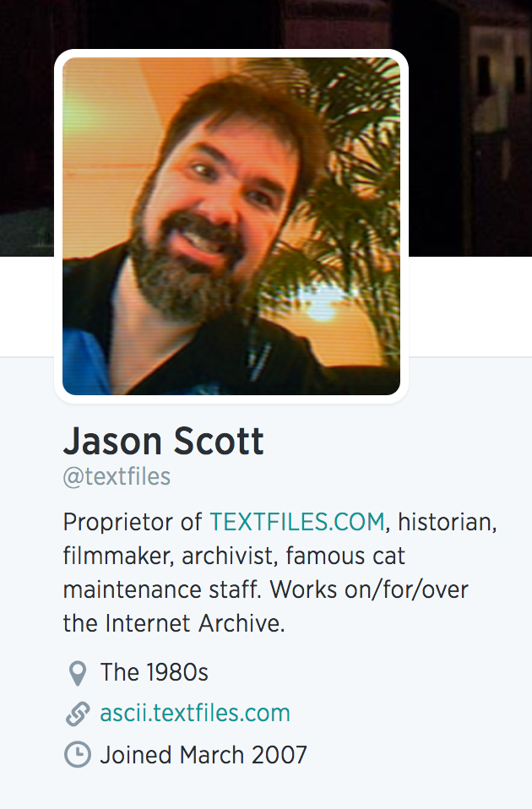Screen dimensions: 532x809
Task: Click the chain link icon beside the website
Action: click(78, 714)
